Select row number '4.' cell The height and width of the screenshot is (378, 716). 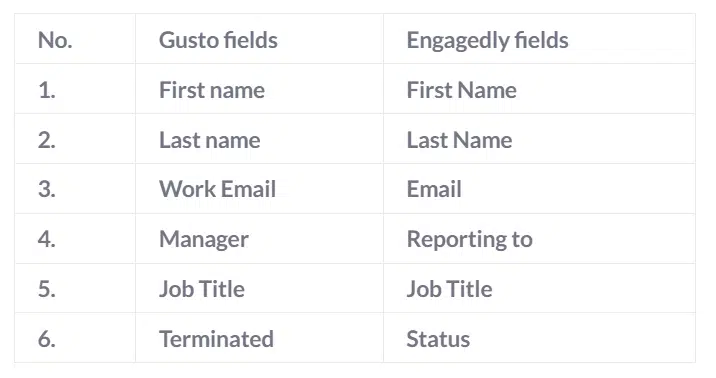point(75,238)
